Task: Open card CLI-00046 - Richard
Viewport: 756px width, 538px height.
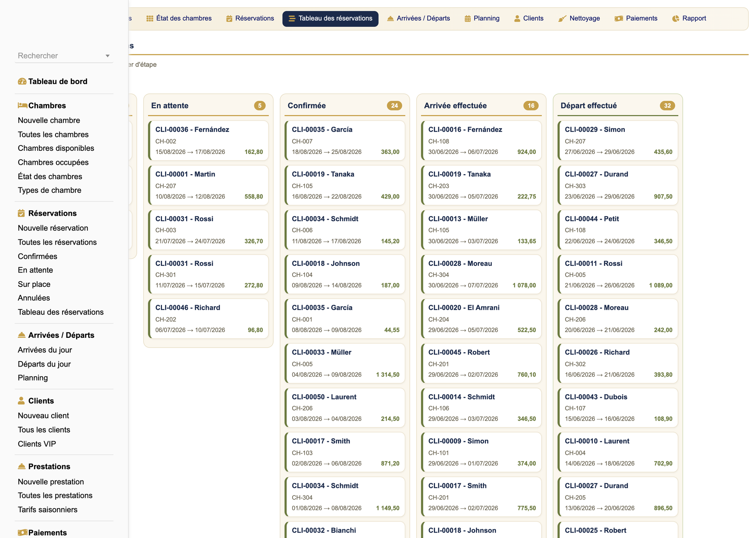Action: coord(208,318)
